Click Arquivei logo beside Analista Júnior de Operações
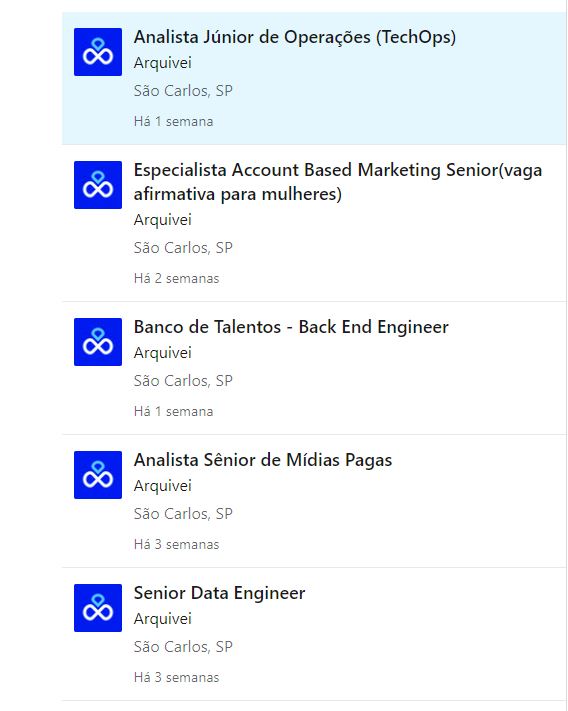Image resolution: width=568 pixels, height=711 pixels. pyautogui.click(x=98, y=52)
